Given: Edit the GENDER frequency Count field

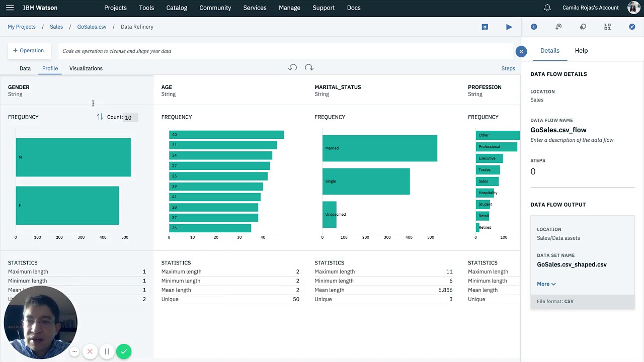Looking at the screenshot, I should point(131,117).
